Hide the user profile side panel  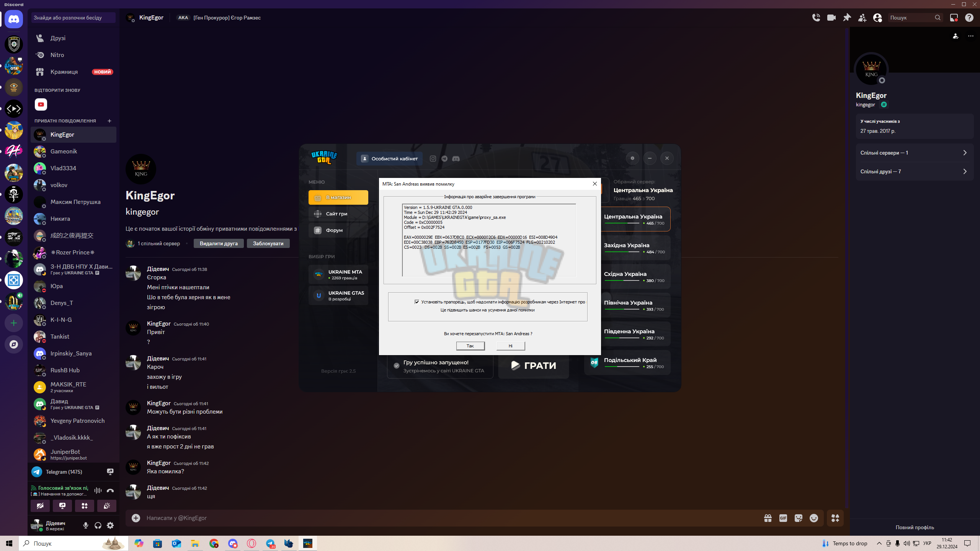coord(877,18)
